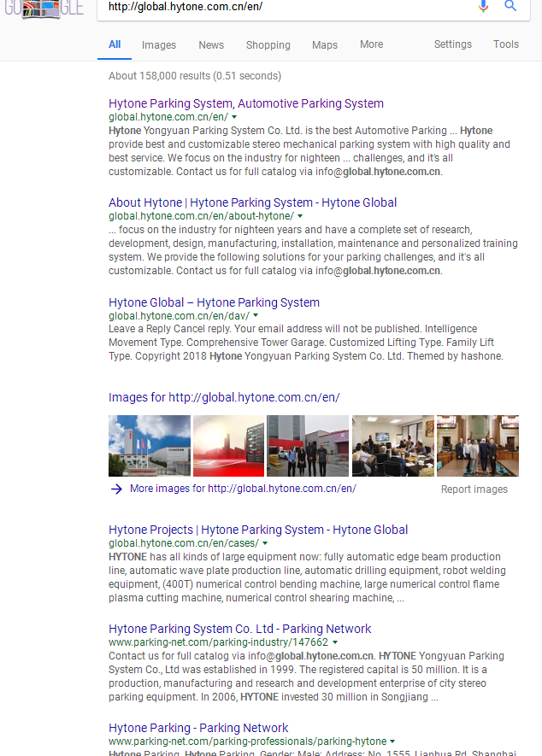The height and width of the screenshot is (756, 542).
Task: Switch to the Images tab
Action: click(159, 44)
